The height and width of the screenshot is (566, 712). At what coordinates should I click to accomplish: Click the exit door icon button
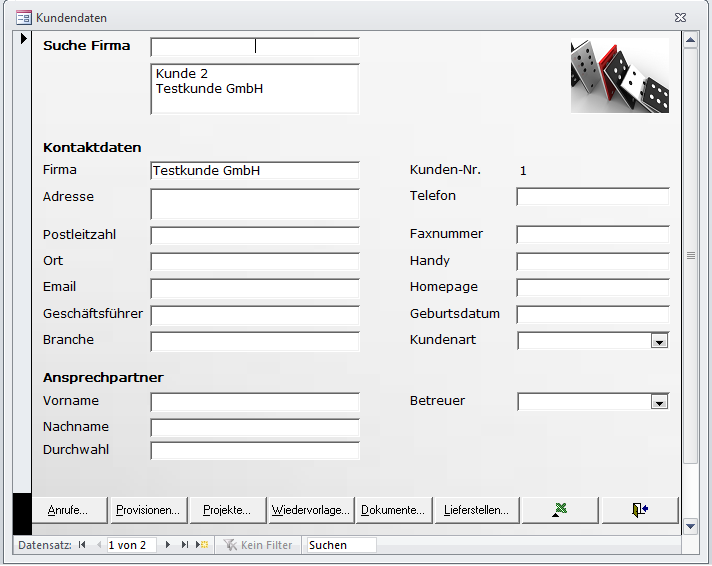[x=640, y=510]
